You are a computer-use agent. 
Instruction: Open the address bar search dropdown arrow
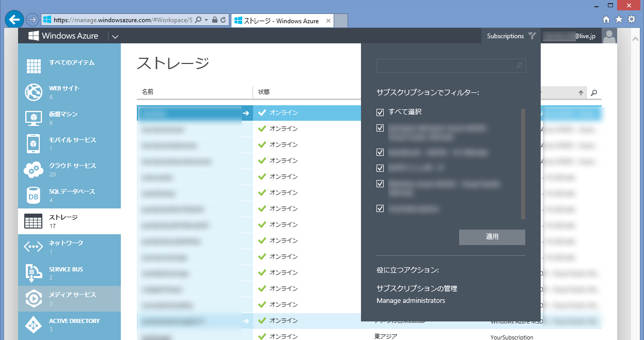(x=207, y=20)
